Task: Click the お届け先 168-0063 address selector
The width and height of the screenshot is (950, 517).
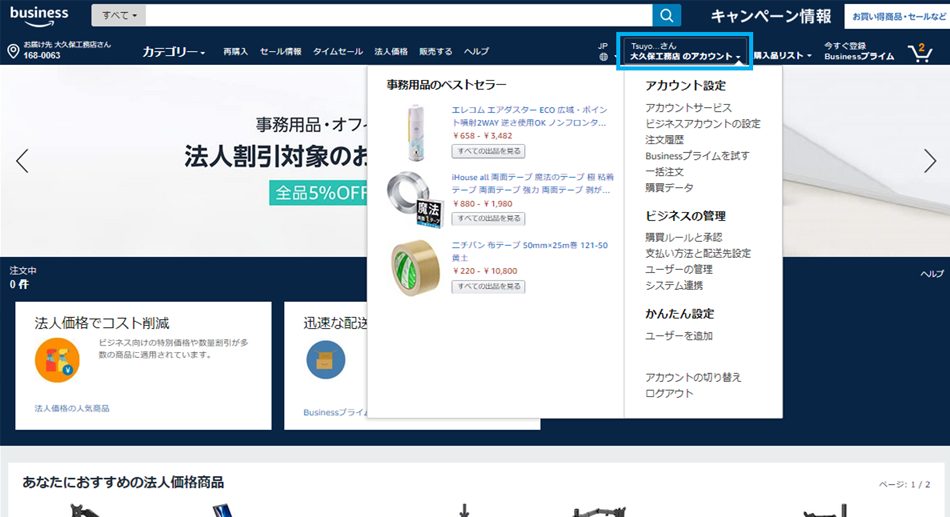Action: (59, 50)
